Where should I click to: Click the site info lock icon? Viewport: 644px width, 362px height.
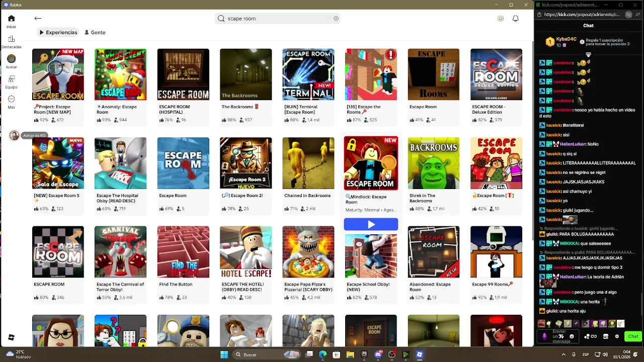pos(539,15)
